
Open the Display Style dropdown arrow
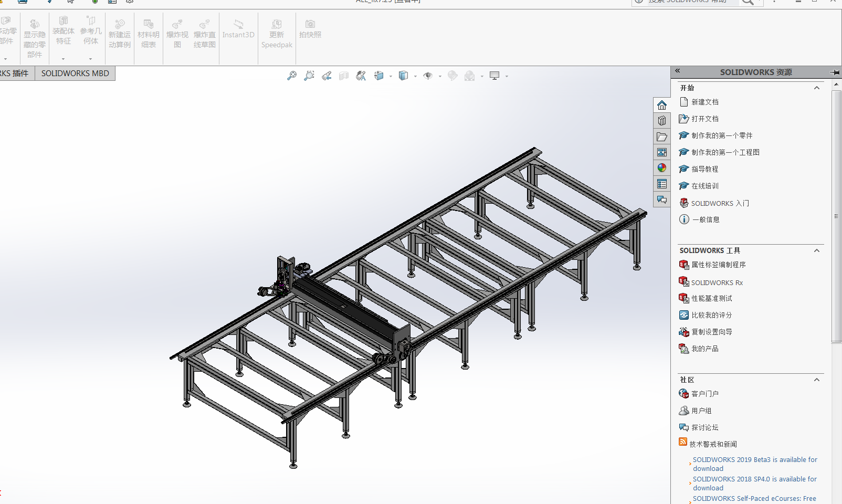coord(415,76)
